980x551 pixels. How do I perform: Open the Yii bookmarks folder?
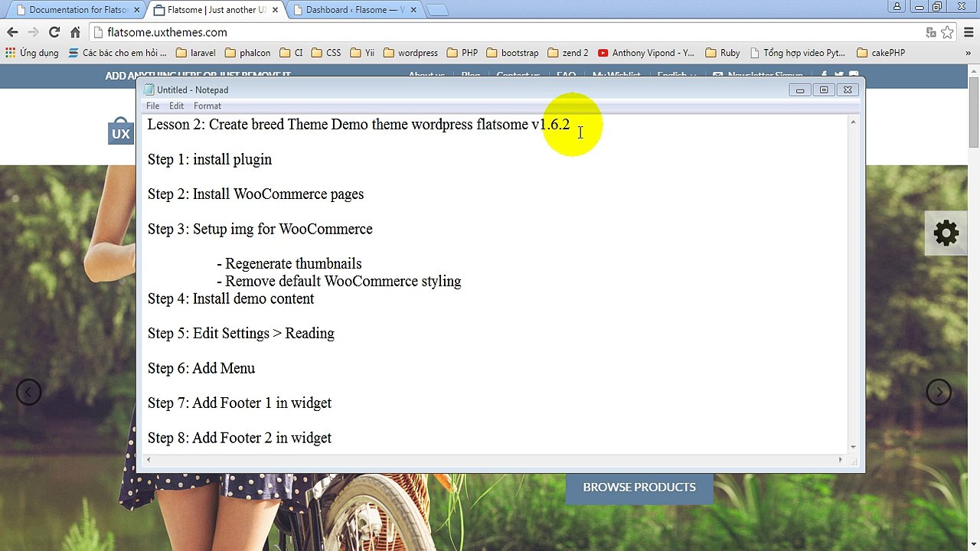click(x=362, y=53)
